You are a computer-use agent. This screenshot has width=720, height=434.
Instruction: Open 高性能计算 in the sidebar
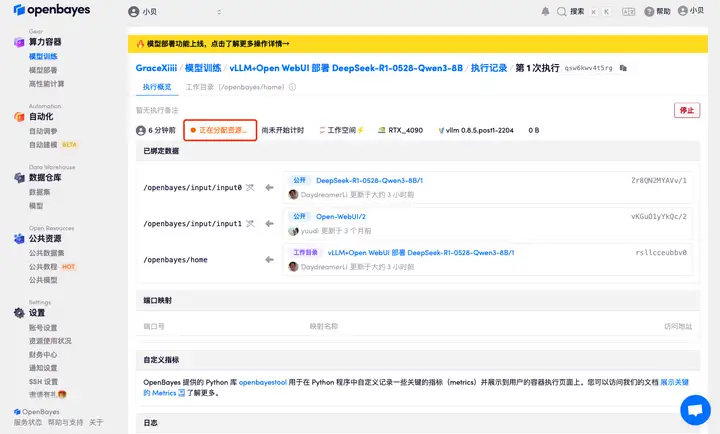coord(46,84)
